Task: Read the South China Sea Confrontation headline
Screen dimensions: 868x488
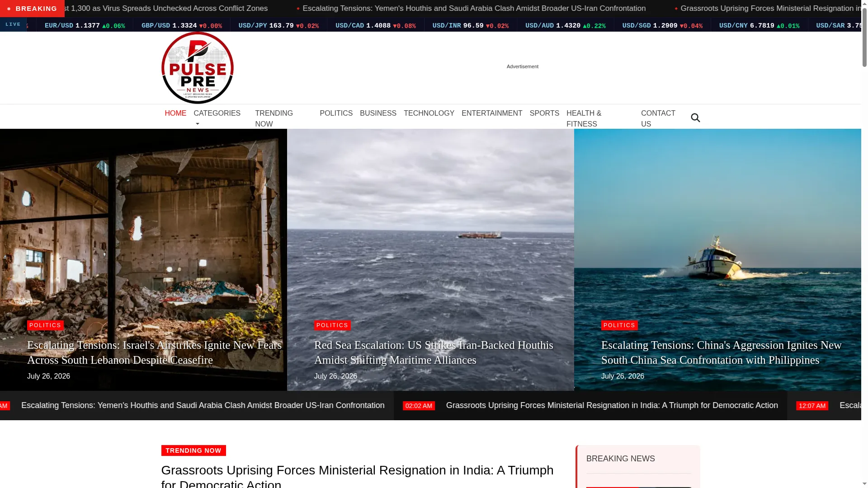Action: [x=721, y=352]
